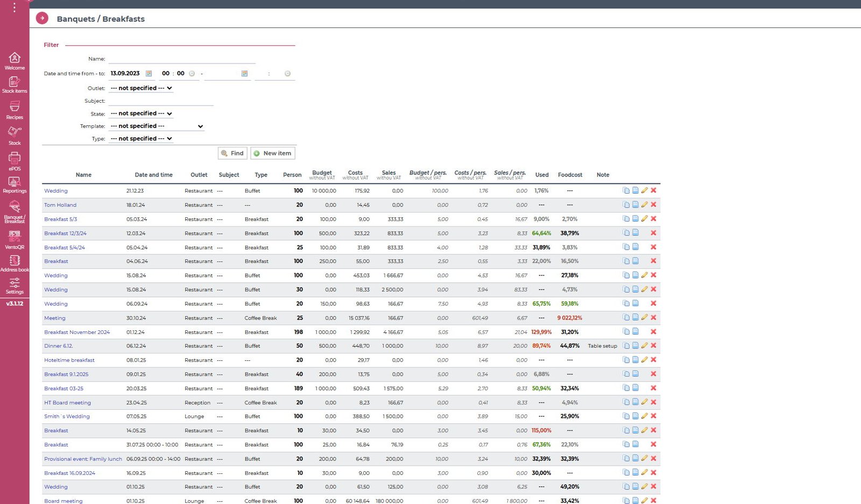Screen dimensions: 861x504
Task: Expand the State filter dropdown
Action: (141, 113)
